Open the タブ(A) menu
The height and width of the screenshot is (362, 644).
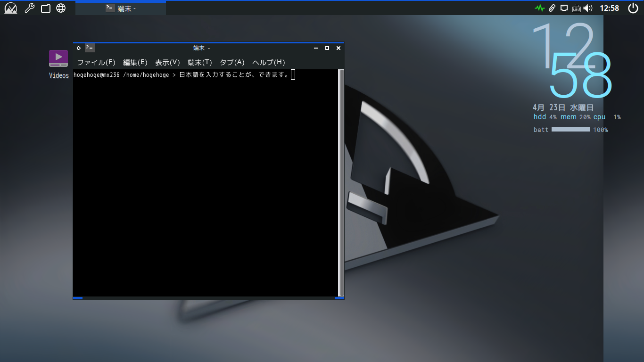point(231,62)
